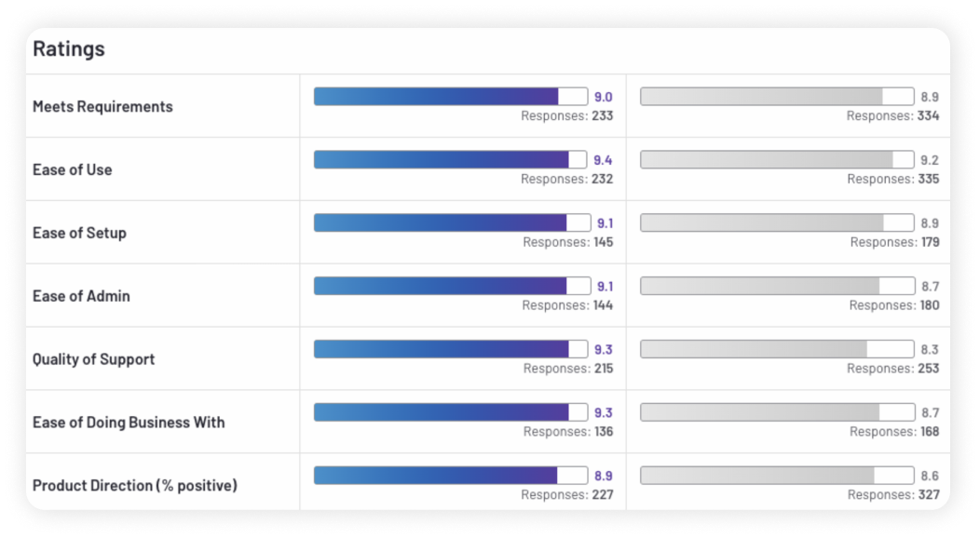Select the Responses: 335 count
980x538 pixels.
point(892,180)
